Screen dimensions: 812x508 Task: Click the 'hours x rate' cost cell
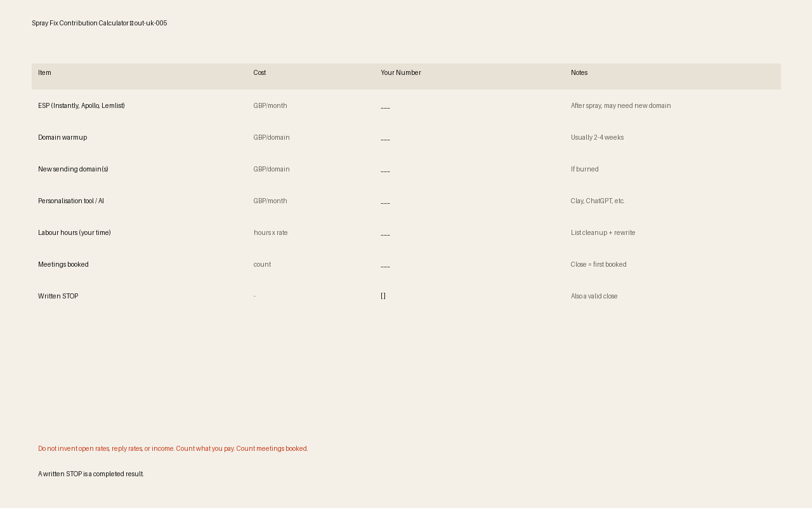271,233
